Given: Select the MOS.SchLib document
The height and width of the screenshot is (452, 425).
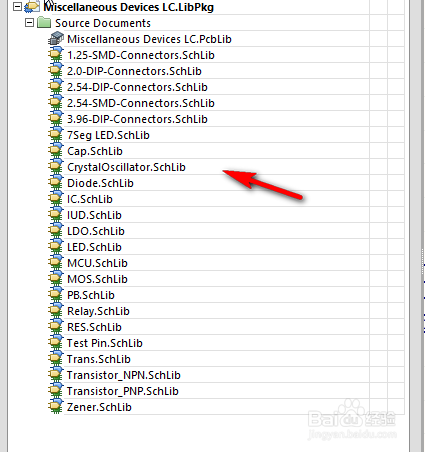Looking at the screenshot, I should click(97, 279).
